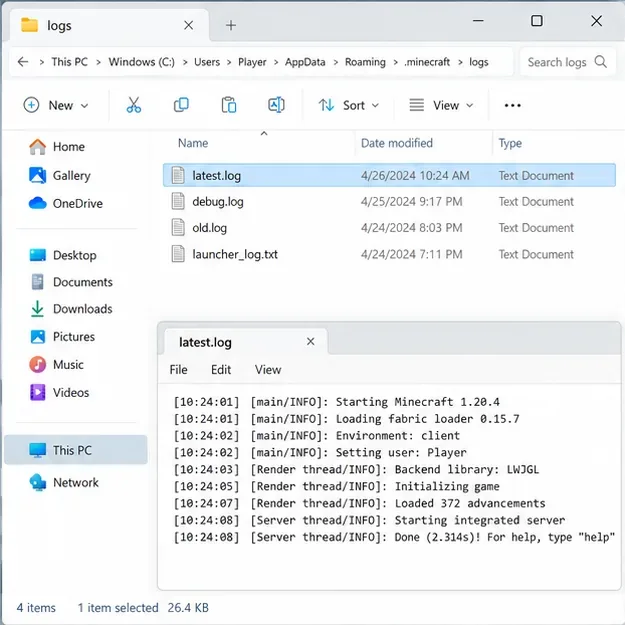
Task: Expand chevron after Roaming in breadcrumb
Action: [395, 62]
